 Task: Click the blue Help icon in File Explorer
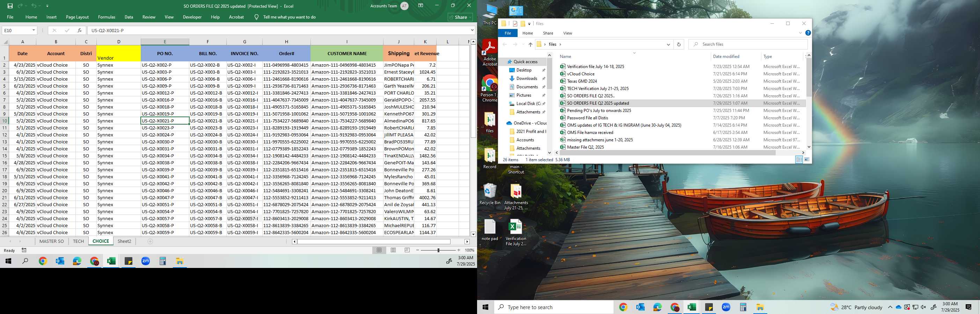808,33
